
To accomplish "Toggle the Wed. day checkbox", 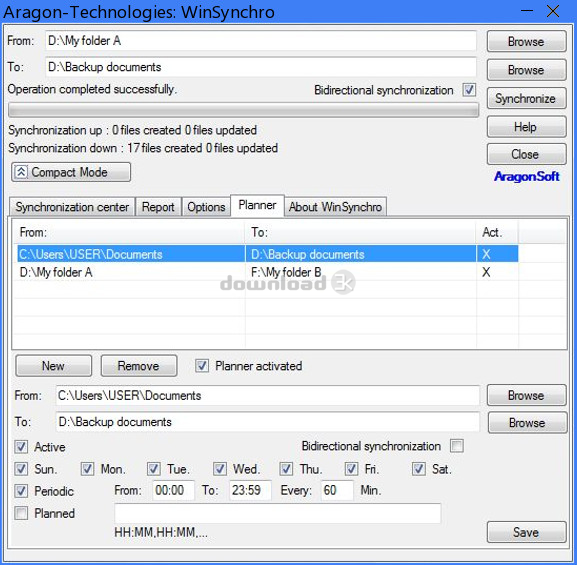I will [x=220, y=469].
